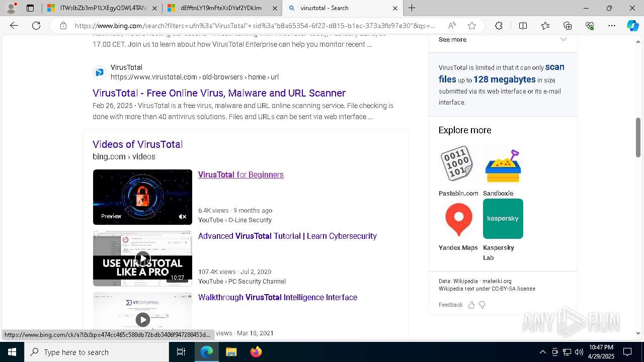
Task: Open Task View on the taskbar
Action: click(x=182, y=352)
